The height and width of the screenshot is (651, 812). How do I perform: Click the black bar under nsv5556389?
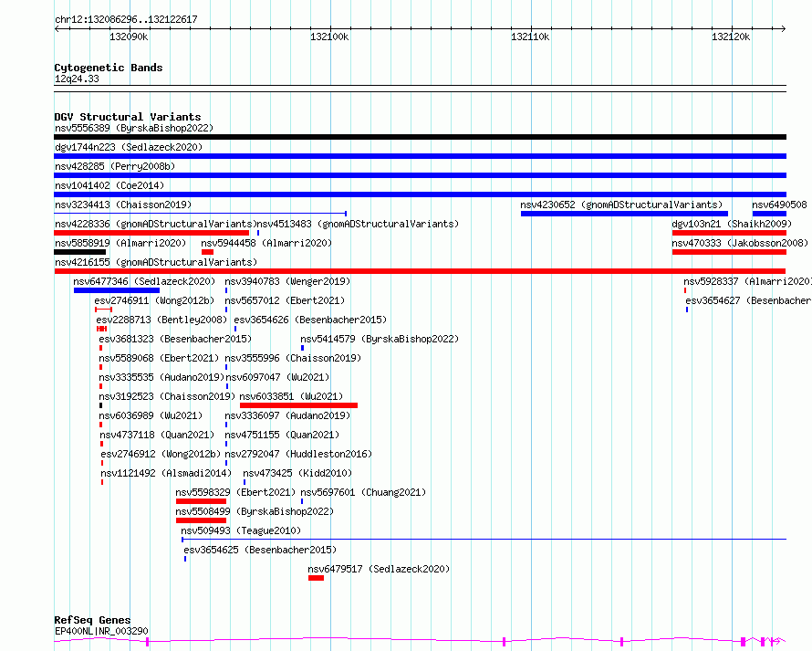click(x=420, y=137)
